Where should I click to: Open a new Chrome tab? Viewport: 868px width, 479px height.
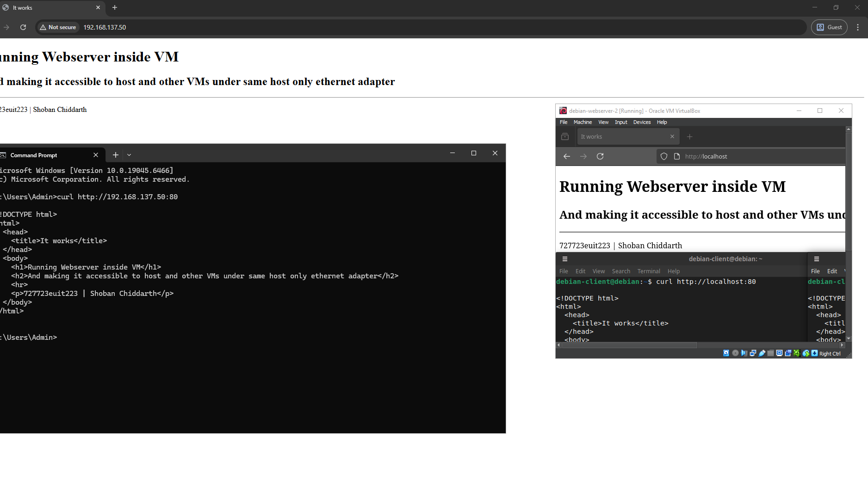[x=115, y=7]
